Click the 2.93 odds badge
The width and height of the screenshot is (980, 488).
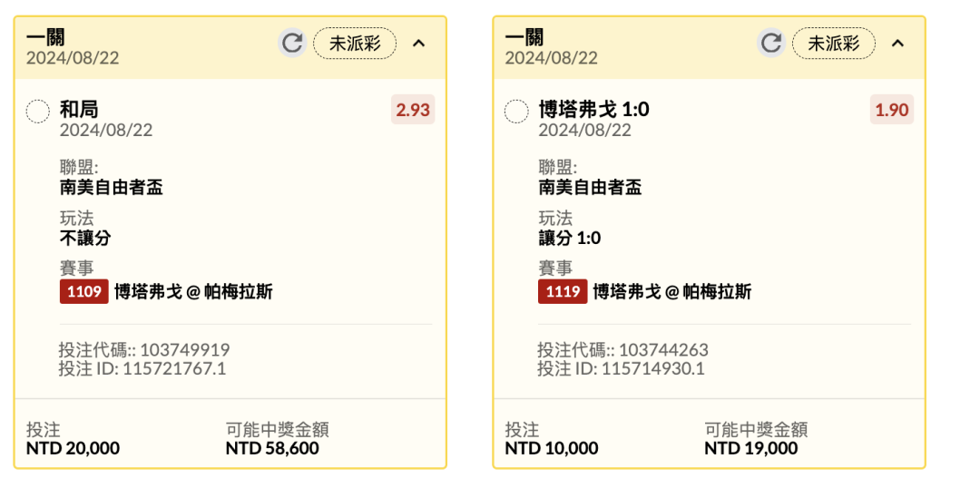click(x=413, y=110)
